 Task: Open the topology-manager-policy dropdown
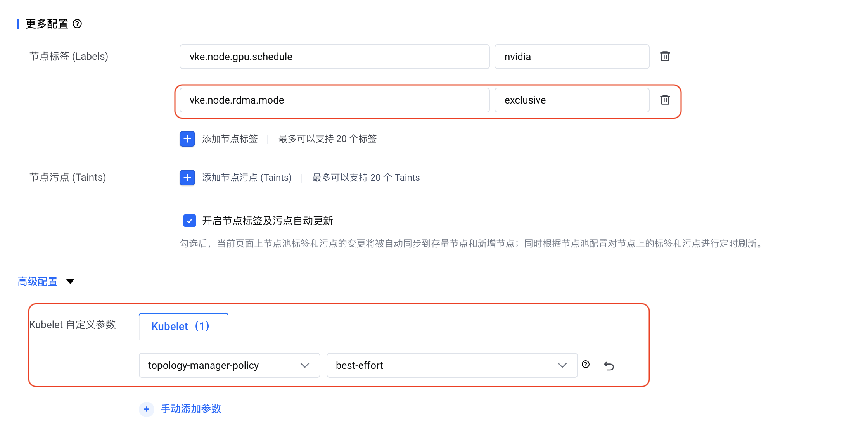point(229,365)
